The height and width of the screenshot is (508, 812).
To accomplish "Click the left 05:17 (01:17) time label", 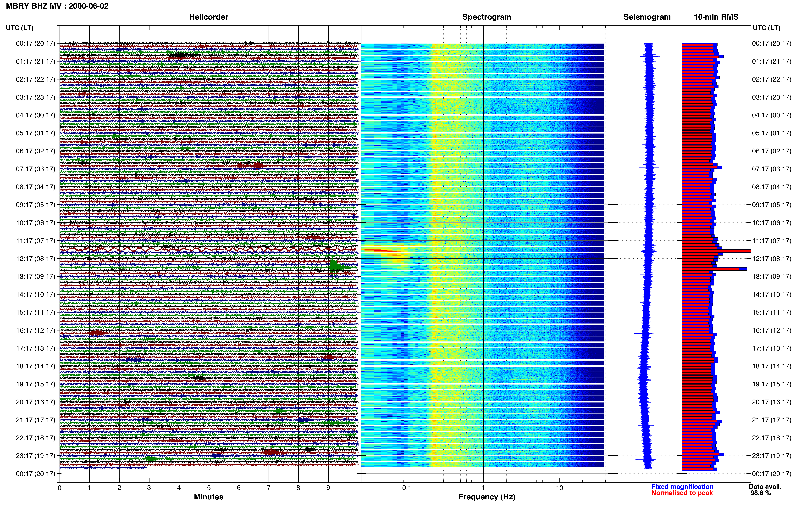I will 36,133.
